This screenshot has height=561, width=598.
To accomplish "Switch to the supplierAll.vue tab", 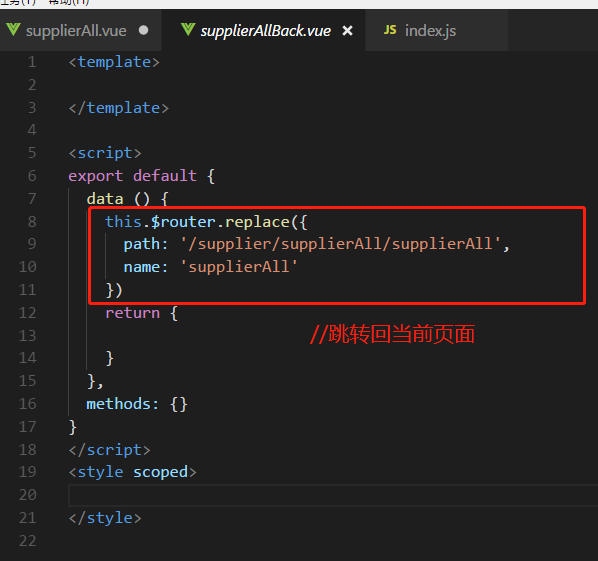I will [x=76, y=31].
